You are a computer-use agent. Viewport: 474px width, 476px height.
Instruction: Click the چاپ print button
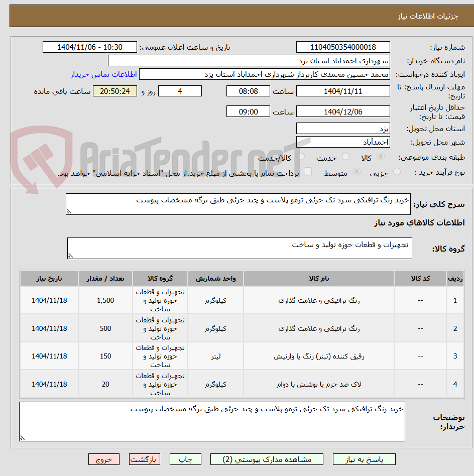click(x=185, y=459)
